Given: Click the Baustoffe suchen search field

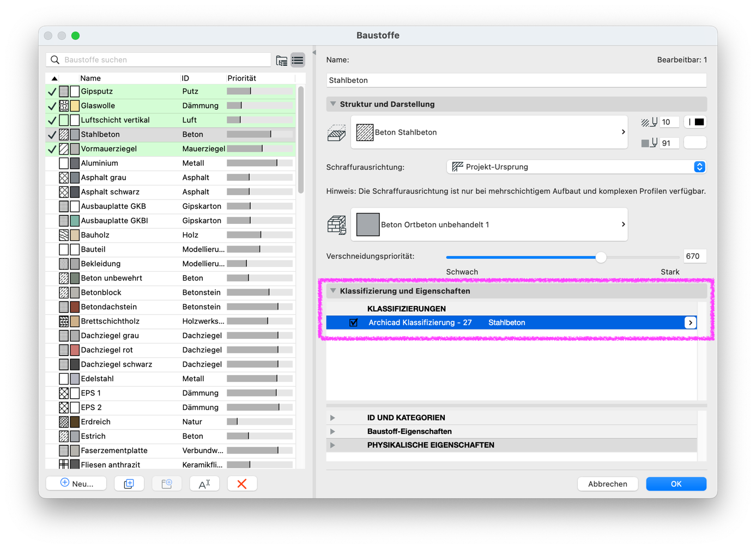Looking at the screenshot, I should (x=159, y=60).
